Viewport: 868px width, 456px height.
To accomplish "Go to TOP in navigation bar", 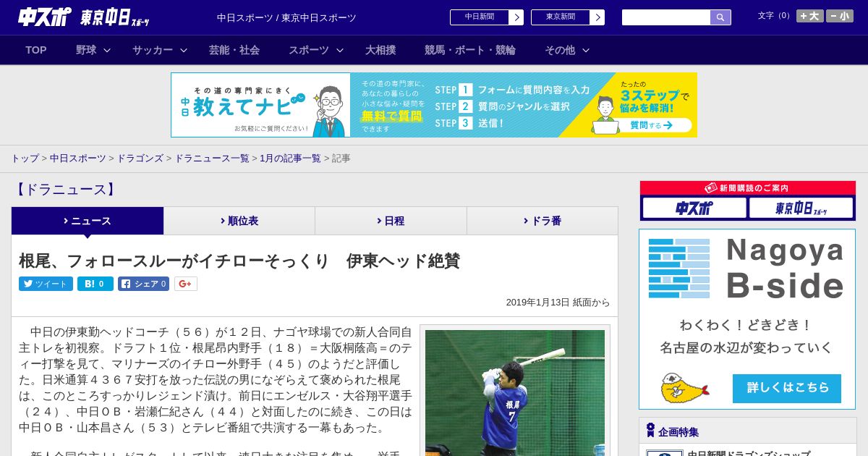I will (x=36, y=50).
